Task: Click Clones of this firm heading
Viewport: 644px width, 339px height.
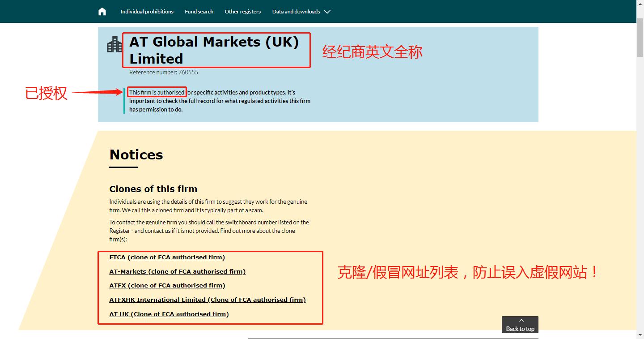Action: coord(153,189)
